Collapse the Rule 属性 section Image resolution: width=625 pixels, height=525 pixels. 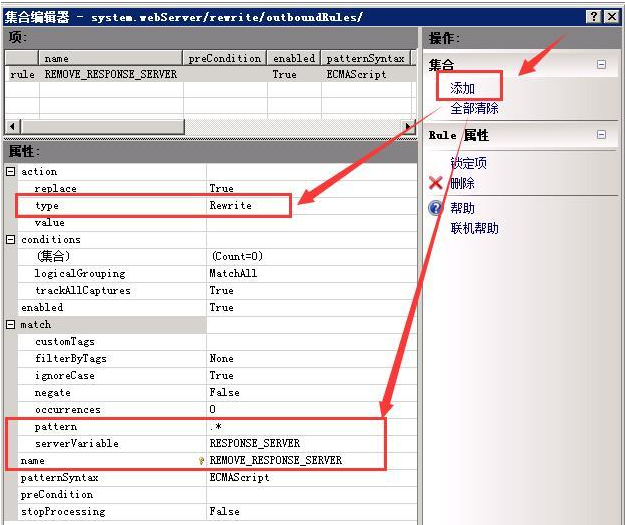tap(601, 135)
